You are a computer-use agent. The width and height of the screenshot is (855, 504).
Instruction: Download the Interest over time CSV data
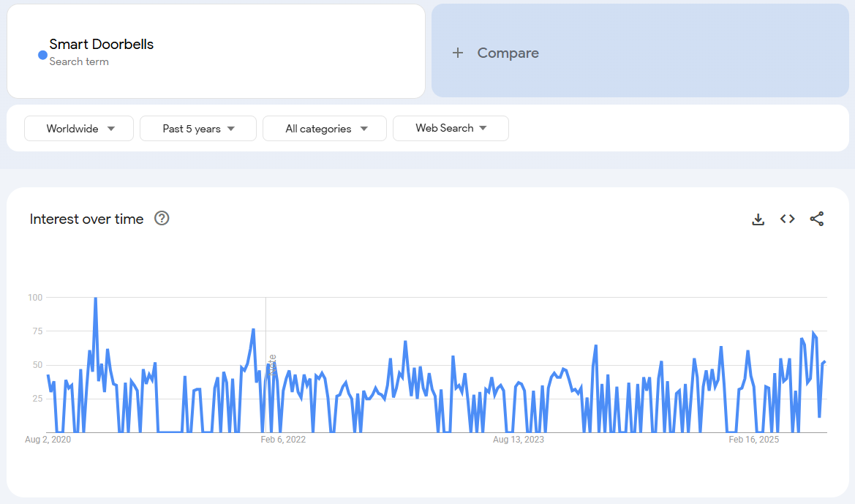pyautogui.click(x=758, y=219)
